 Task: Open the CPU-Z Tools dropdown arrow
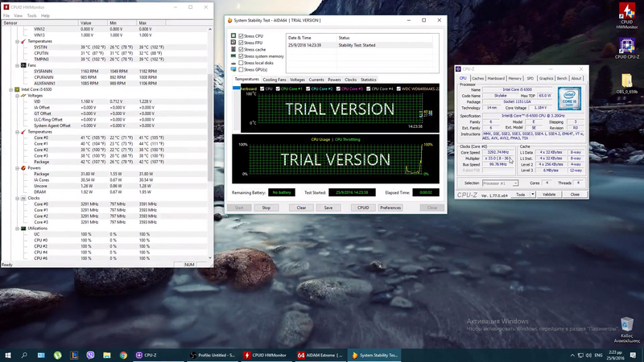pos(533,194)
